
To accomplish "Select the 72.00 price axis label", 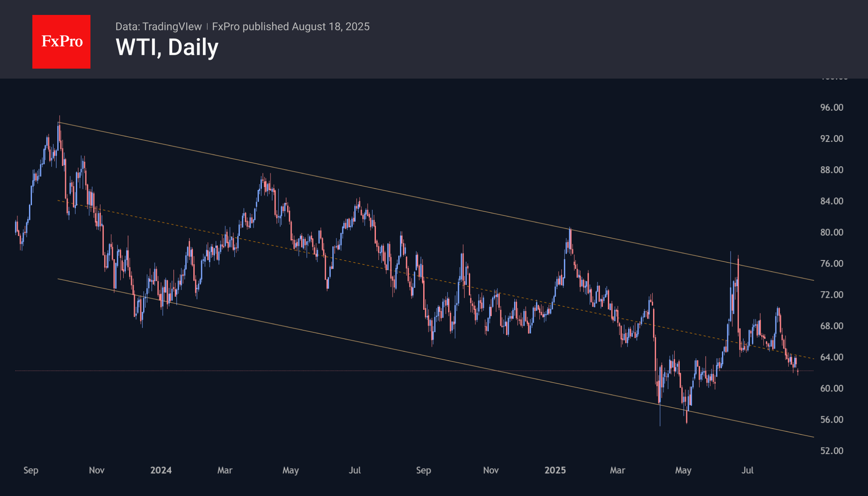I will (831, 295).
